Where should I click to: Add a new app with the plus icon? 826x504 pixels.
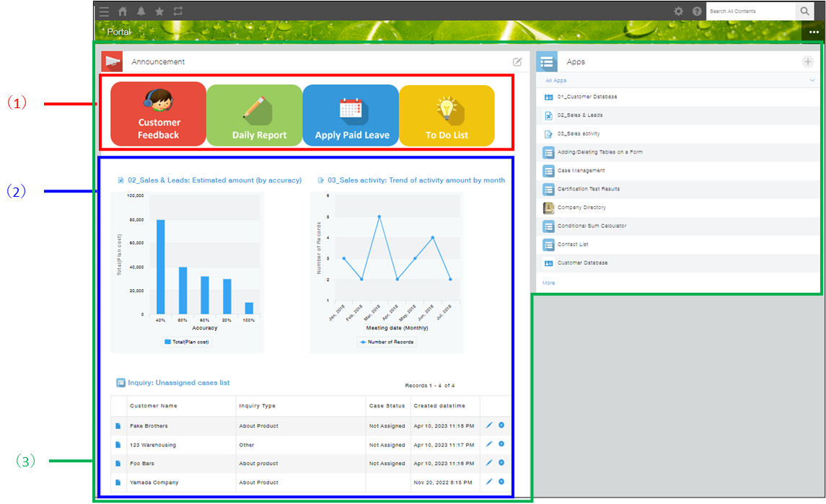click(807, 61)
